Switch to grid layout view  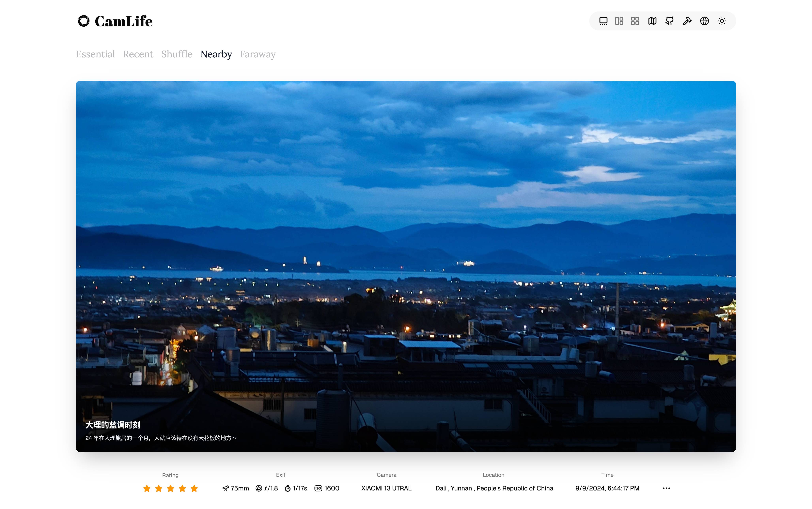click(635, 21)
